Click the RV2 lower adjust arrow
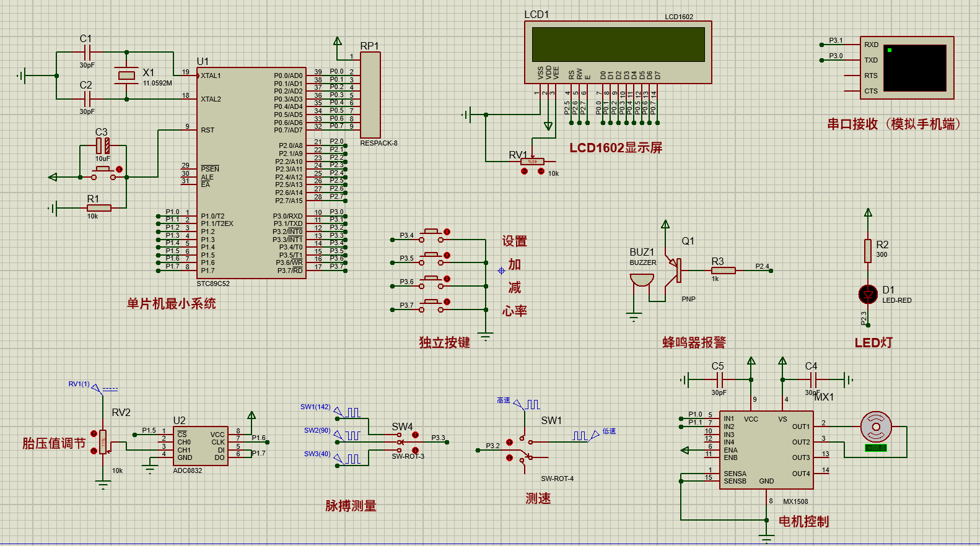The image size is (980, 546). (x=94, y=451)
